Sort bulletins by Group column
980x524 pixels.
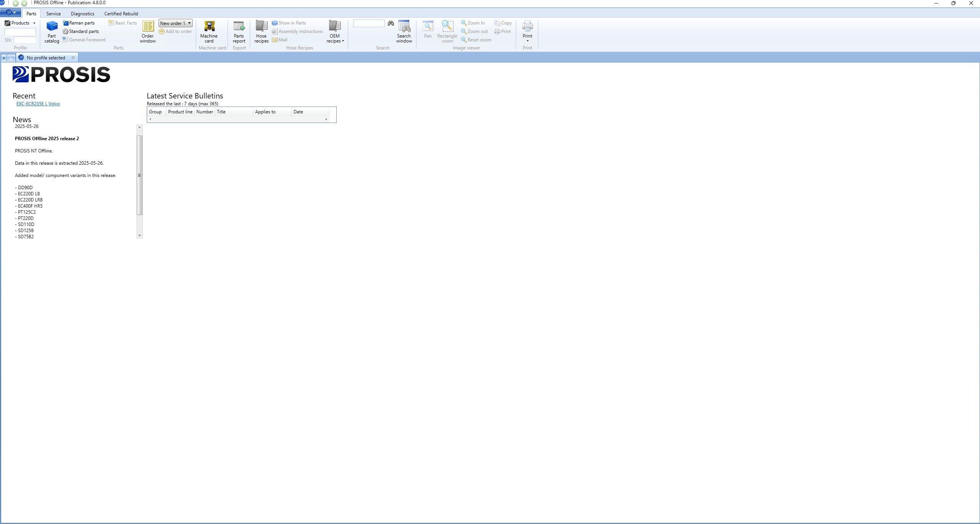[x=157, y=112]
